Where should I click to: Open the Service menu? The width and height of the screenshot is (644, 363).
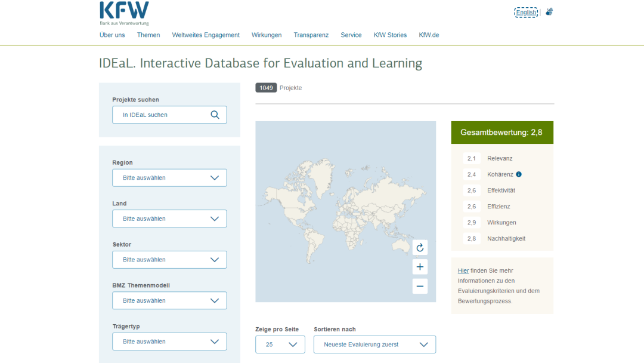click(351, 35)
